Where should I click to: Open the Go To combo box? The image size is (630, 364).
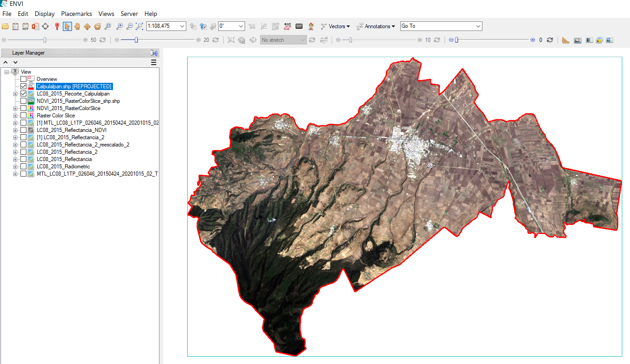click(478, 26)
